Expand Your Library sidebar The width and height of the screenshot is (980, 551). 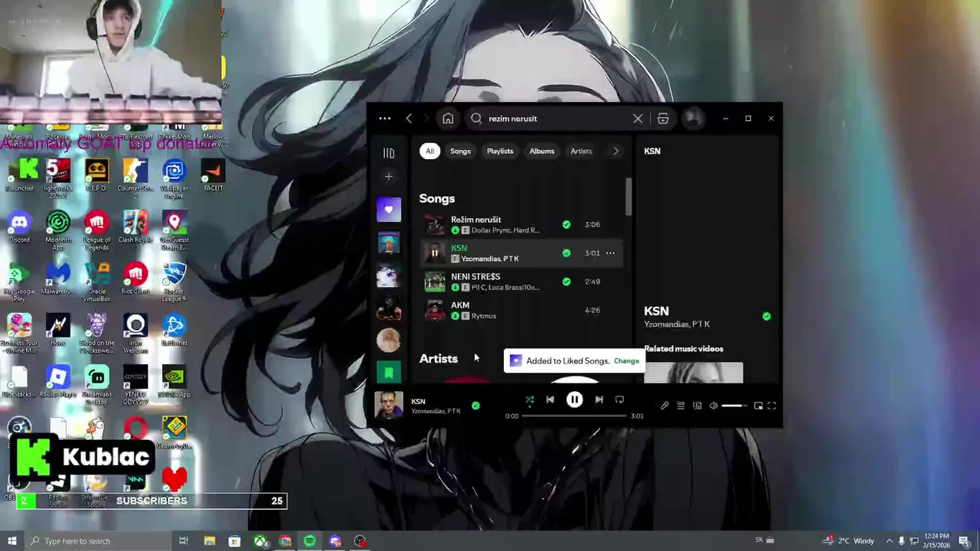click(388, 153)
